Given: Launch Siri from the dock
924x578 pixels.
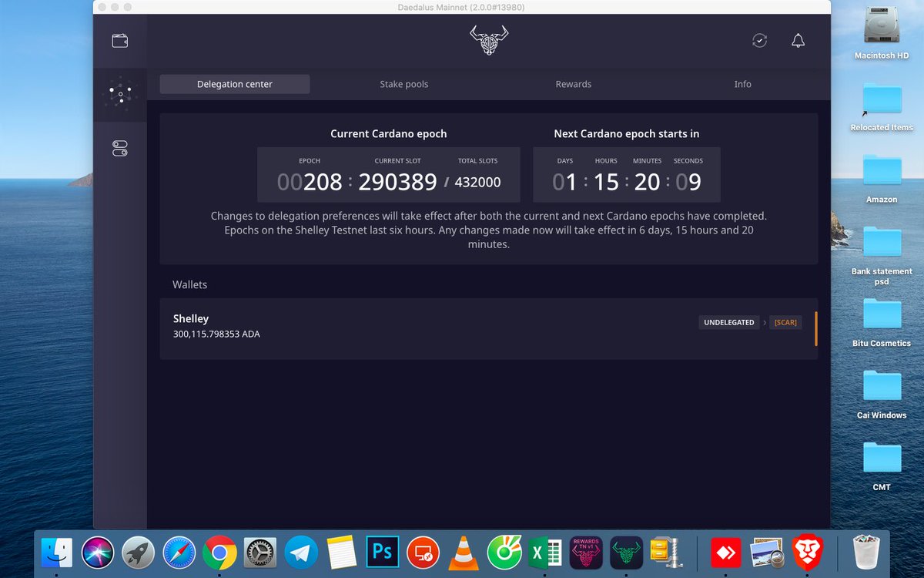Looking at the screenshot, I should pyautogui.click(x=98, y=553).
